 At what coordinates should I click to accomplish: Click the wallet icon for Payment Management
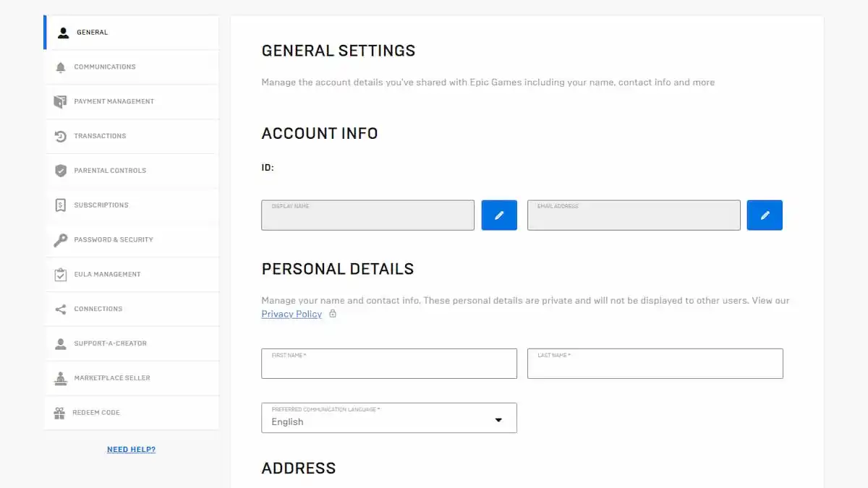tap(61, 102)
